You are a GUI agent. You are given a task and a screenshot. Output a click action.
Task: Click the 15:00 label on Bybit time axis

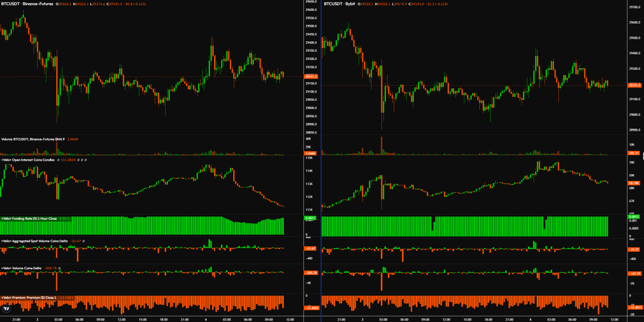point(468,319)
